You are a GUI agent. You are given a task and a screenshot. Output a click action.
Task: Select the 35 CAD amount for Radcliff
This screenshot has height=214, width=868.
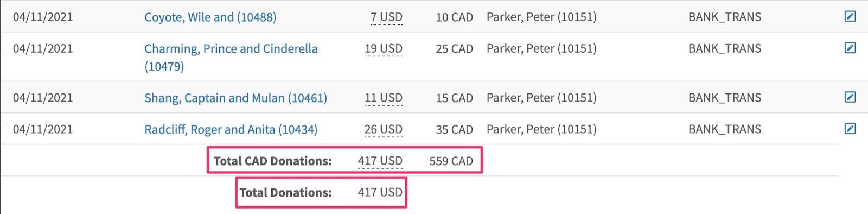pyautogui.click(x=454, y=129)
